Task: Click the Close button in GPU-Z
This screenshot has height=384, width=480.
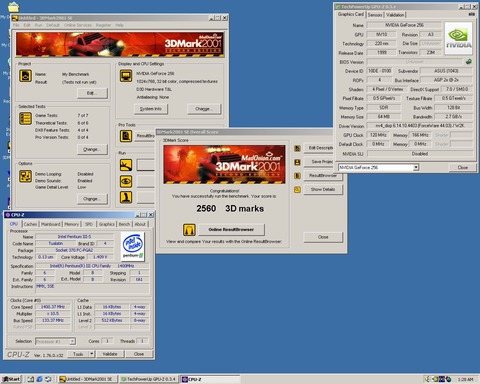Action: click(462, 167)
